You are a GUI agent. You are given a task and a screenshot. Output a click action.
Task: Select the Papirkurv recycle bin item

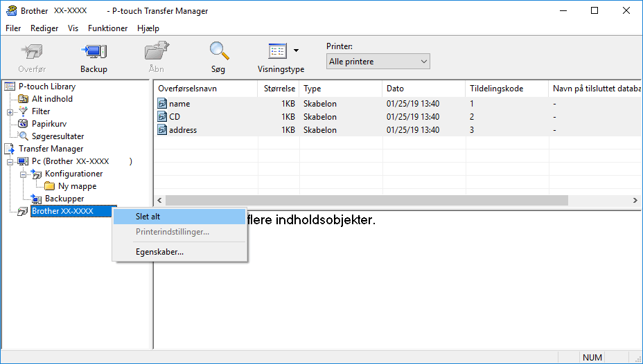point(49,124)
